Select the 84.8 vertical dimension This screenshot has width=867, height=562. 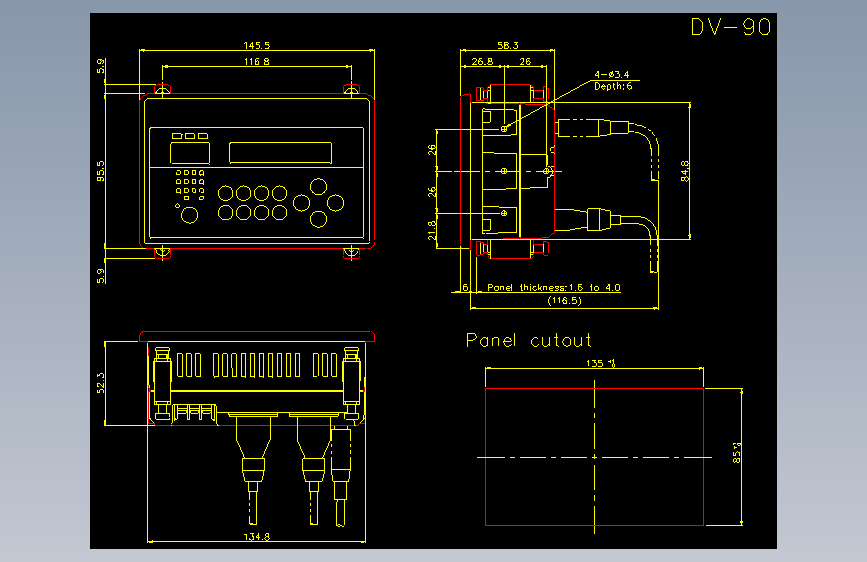(x=685, y=171)
